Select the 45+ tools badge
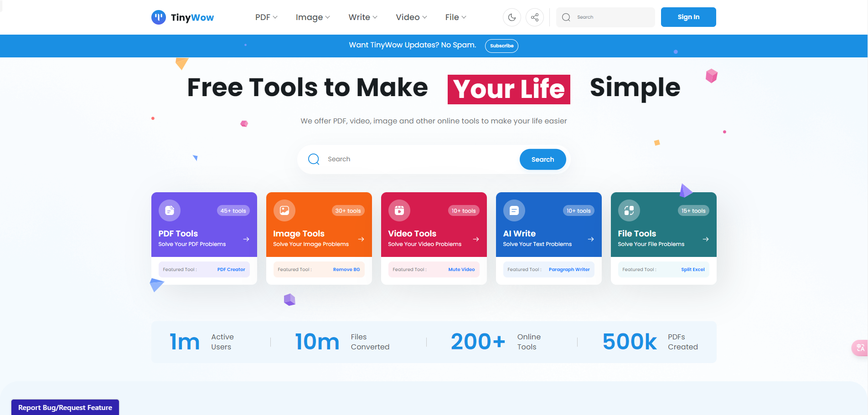 tap(233, 210)
